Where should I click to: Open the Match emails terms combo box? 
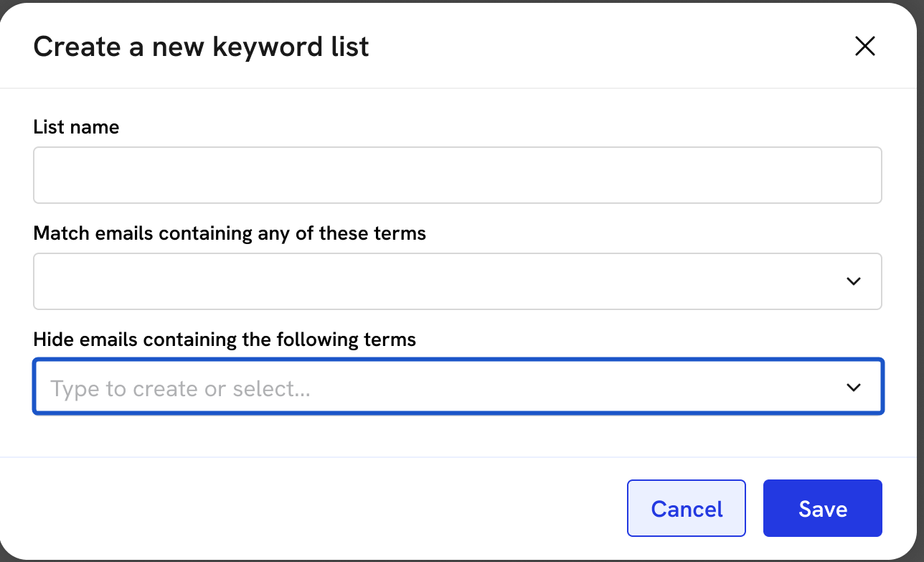pos(438,281)
